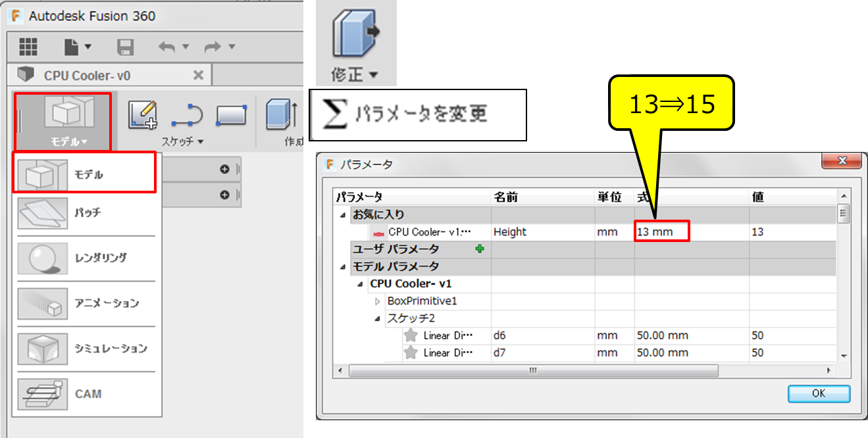Collapse the スケッチ2 node
Image resolution: width=868 pixels, height=438 pixels.
378,318
